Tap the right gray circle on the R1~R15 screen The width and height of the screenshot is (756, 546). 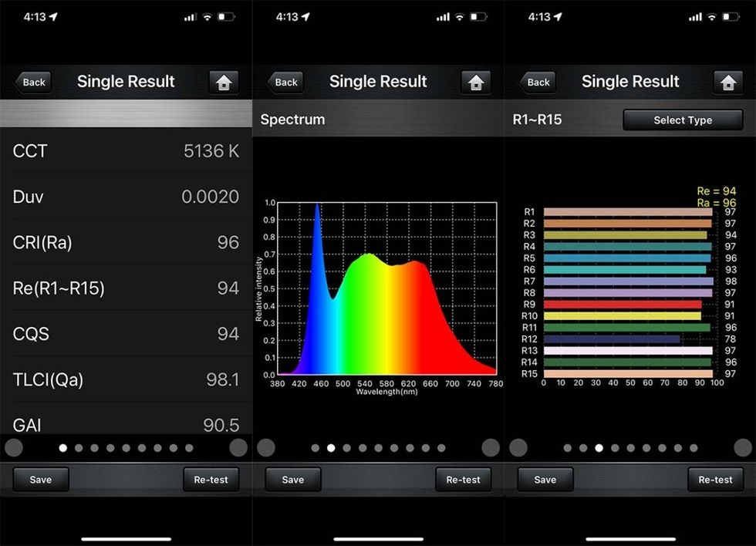(x=742, y=448)
